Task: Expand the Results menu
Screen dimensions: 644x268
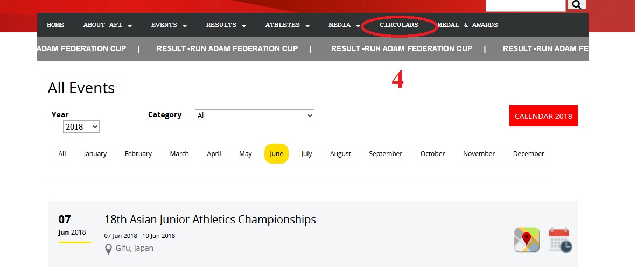Action: pyautogui.click(x=226, y=25)
